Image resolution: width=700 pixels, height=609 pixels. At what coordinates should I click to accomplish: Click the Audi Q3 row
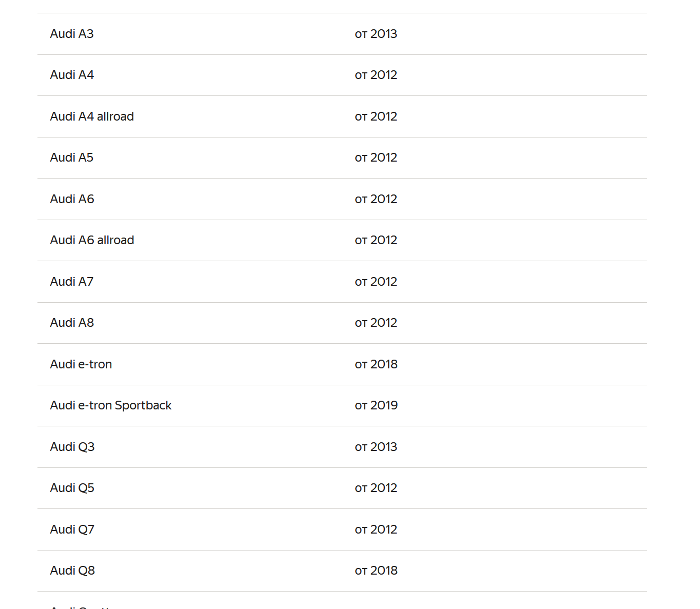click(x=342, y=447)
